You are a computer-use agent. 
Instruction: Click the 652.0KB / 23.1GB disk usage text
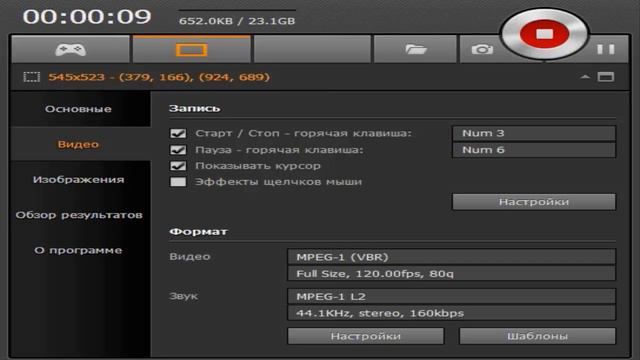tap(237, 21)
